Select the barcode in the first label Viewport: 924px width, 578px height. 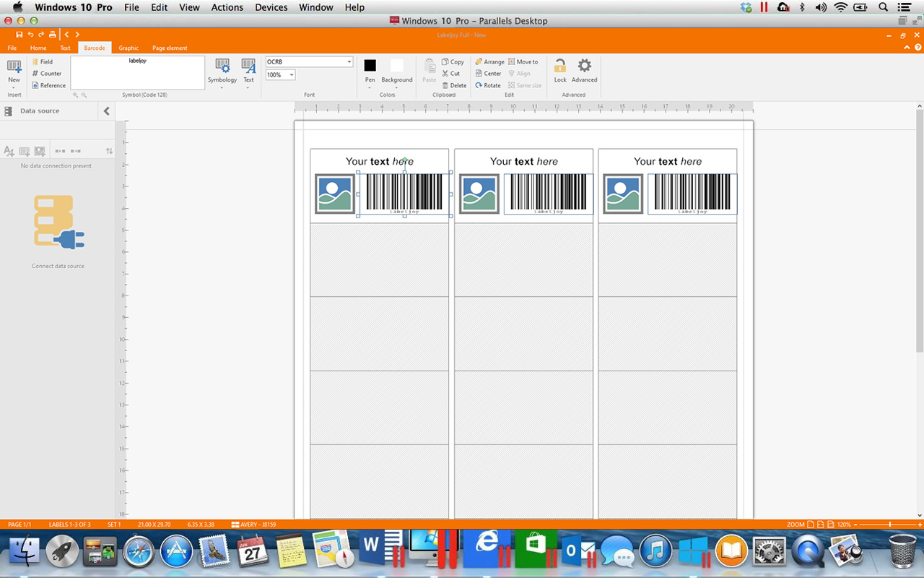pos(404,193)
